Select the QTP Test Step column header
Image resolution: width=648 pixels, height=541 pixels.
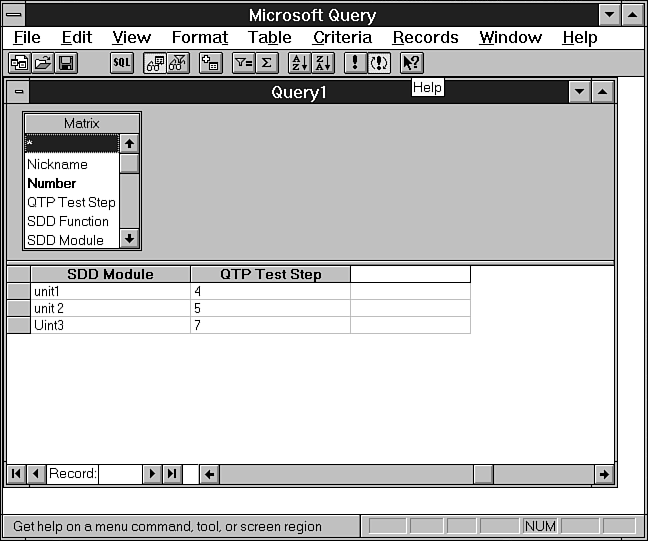click(x=271, y=274)
